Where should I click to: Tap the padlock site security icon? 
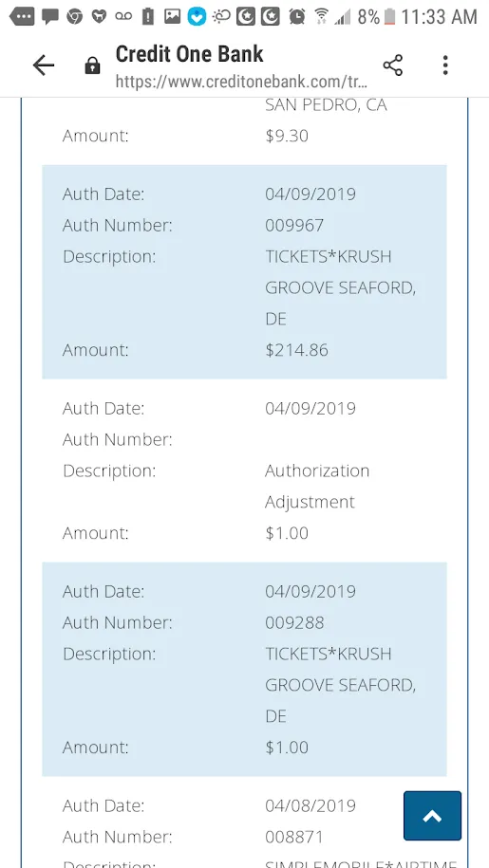[x=92, y=65]
